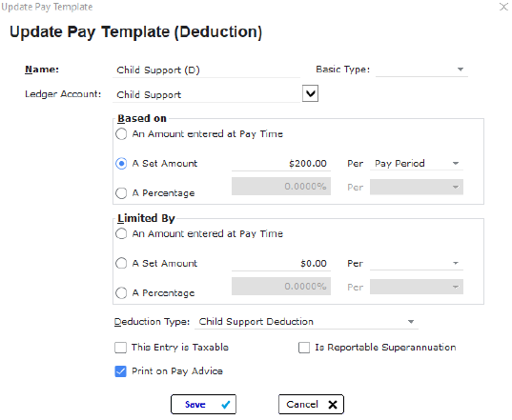The image size is (512, 420).
Task: Click the Name field with Child Support (D)
Action: (206, 70)
